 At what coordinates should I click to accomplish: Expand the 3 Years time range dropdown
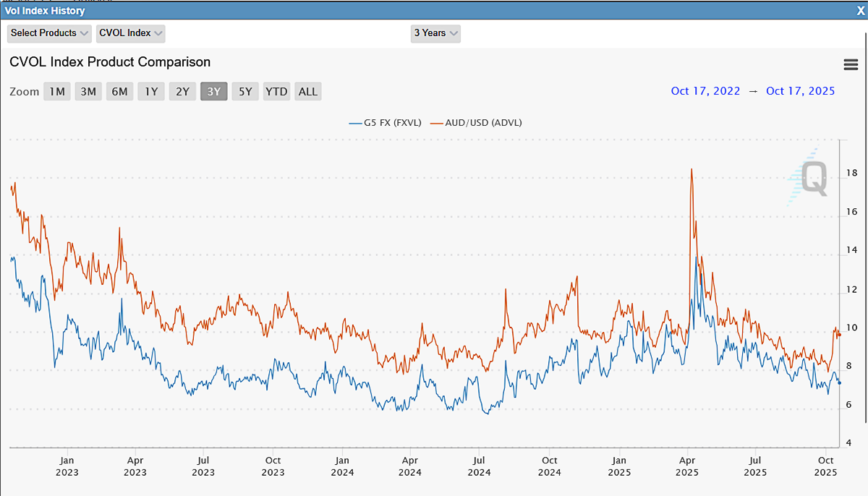pyautogui.click(x=435, y=33)
